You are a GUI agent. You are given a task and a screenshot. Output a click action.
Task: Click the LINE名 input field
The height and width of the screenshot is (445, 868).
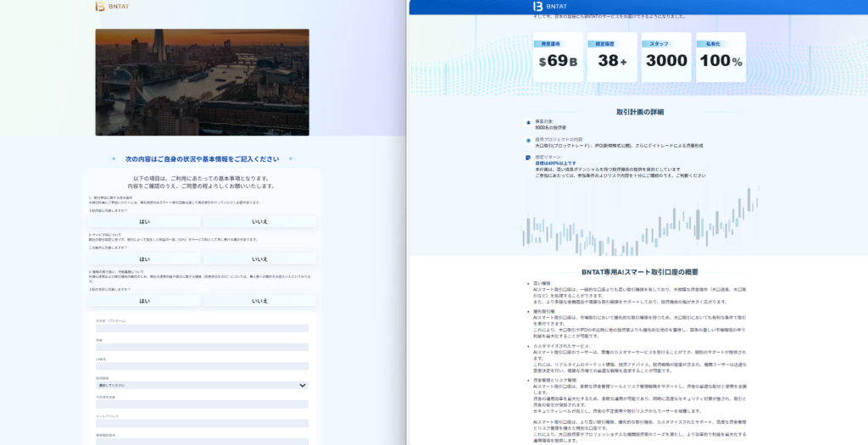pyautogui.click(x=202, y=365)
